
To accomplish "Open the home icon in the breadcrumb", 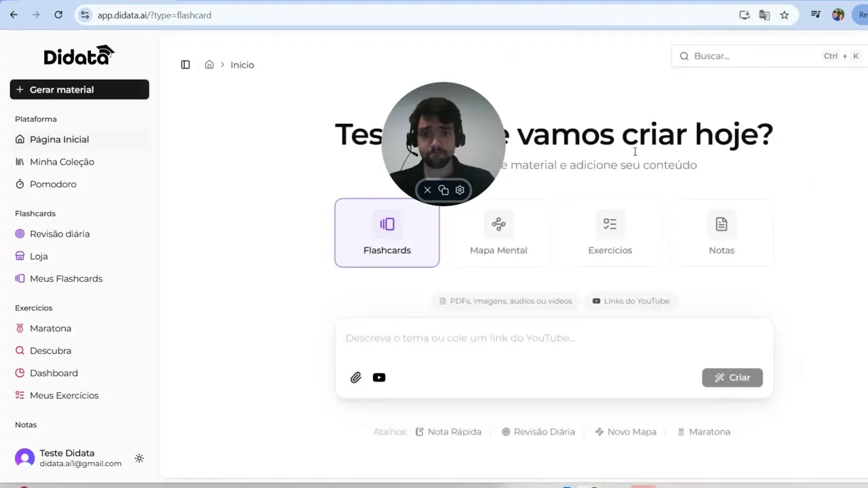I will [x=210, y=64].
